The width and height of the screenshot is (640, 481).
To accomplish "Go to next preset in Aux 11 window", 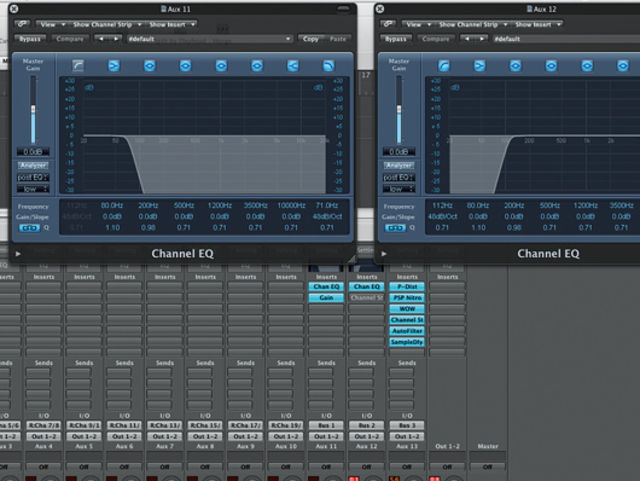I will (x=116, y=39).
